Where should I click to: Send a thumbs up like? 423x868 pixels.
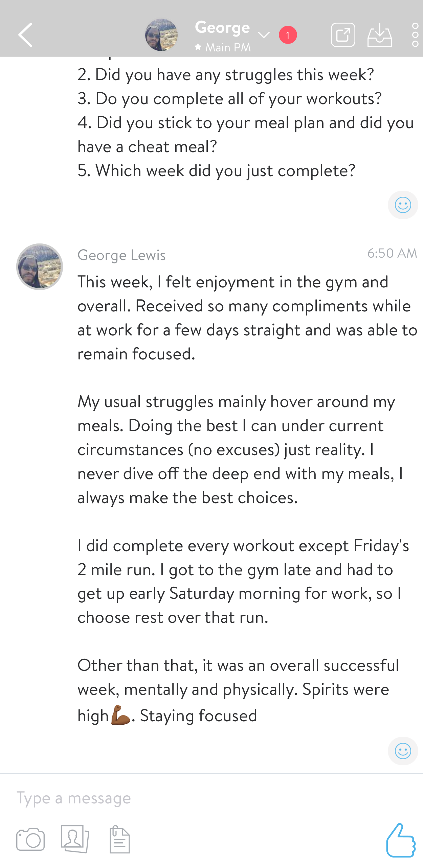click(x=401, y=840)
